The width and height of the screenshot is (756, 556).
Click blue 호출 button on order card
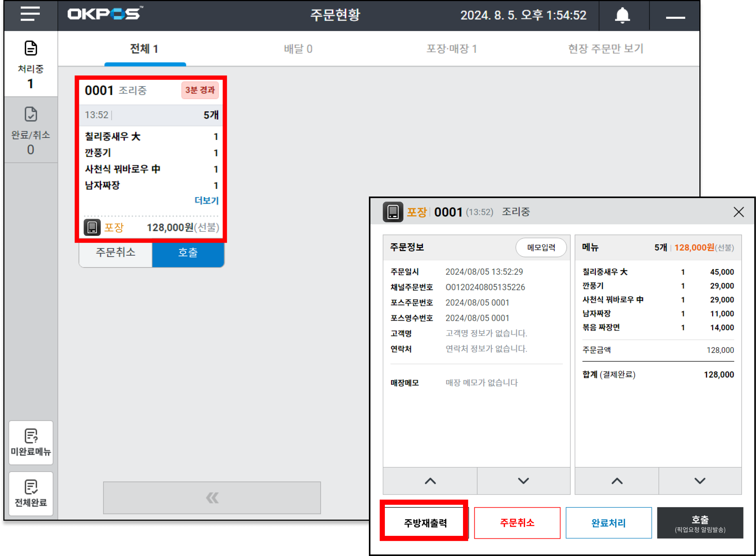188,253
